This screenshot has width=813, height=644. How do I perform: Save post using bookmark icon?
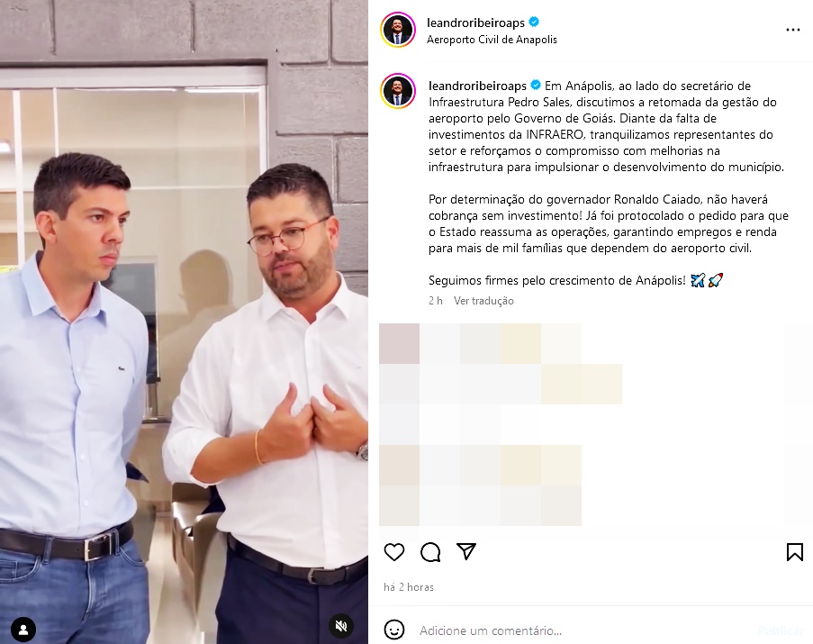(794, 552)
